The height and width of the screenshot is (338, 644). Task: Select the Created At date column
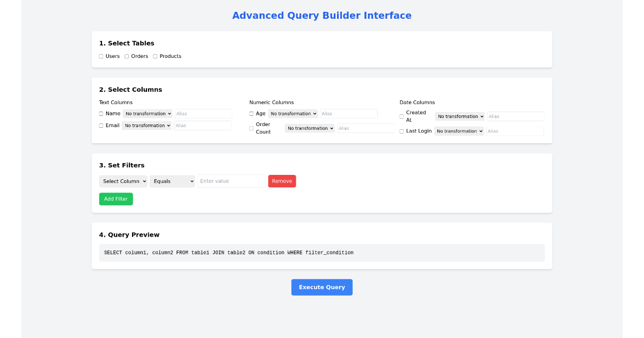401,116
